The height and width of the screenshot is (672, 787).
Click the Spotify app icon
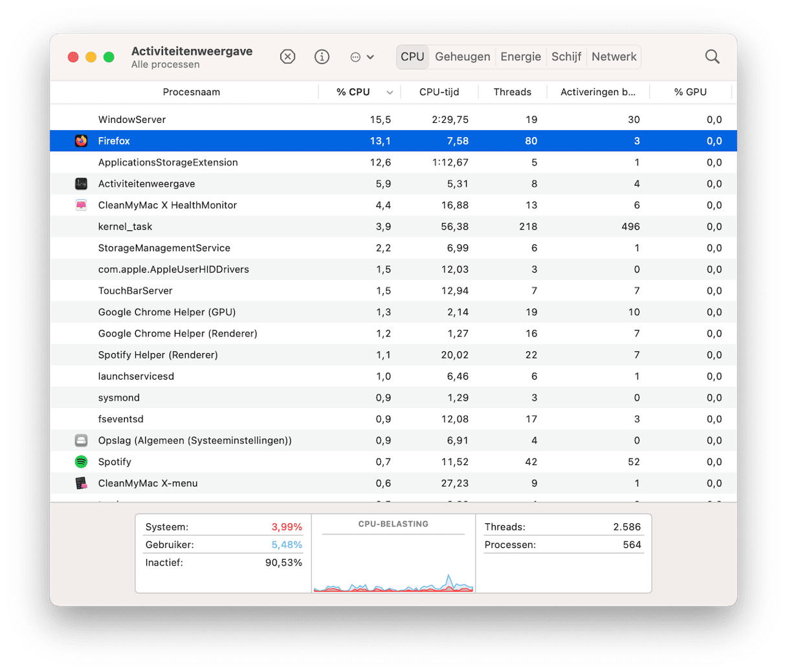pyautogui.click(x=81, y=462)
